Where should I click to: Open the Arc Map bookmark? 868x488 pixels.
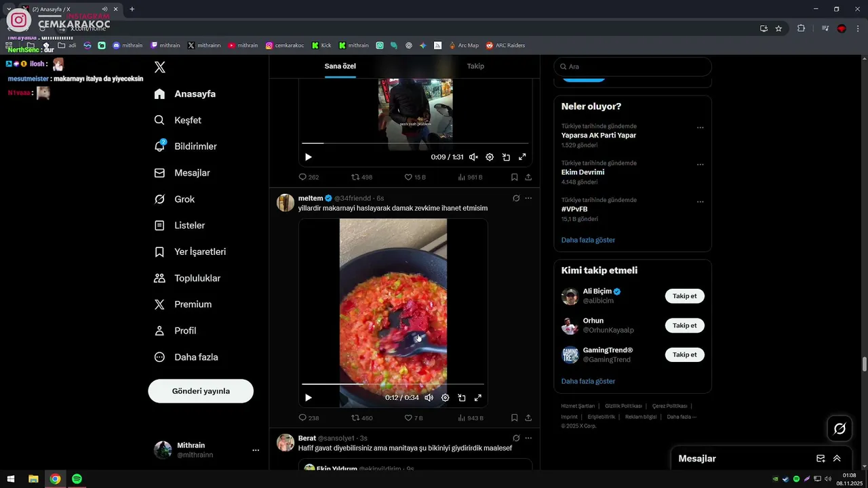463,45
